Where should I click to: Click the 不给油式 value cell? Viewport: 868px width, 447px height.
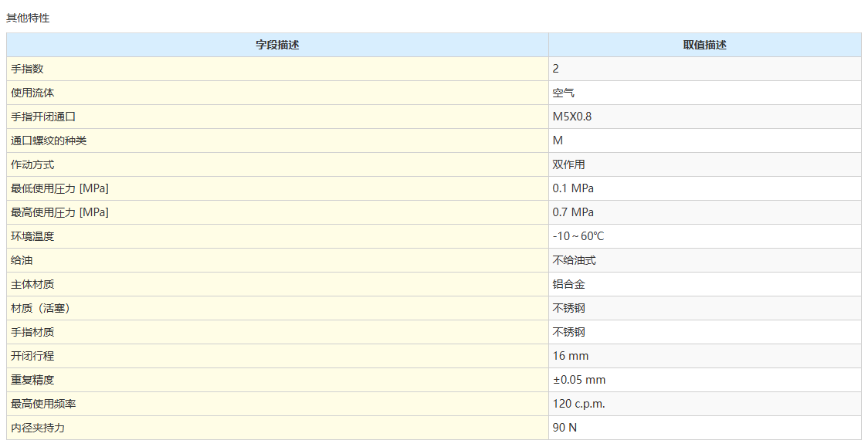point(575,260)
